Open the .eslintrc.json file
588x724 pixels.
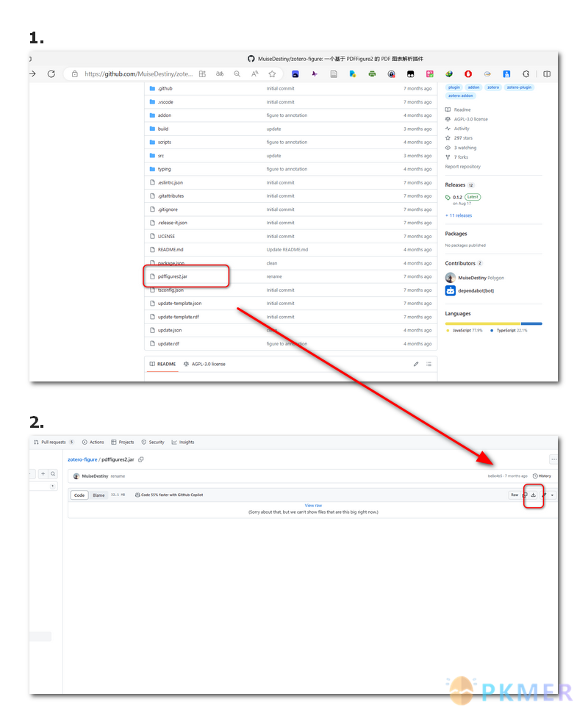[x=171, y=182]
